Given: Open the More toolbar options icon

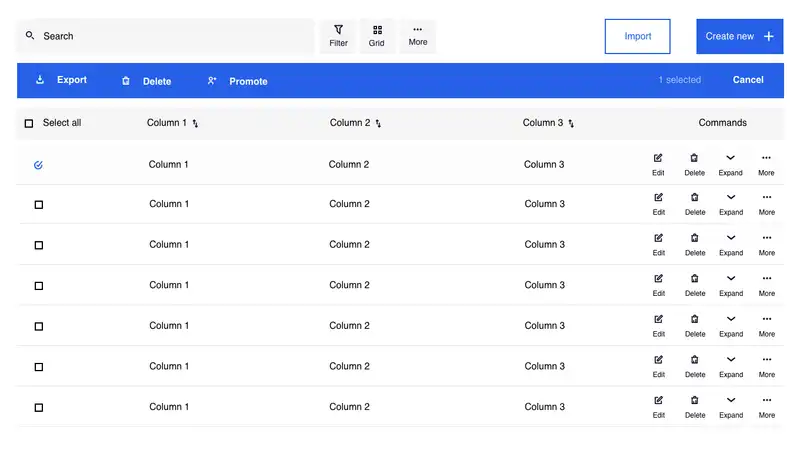Looking at the screenshot, I should point(418,30).
